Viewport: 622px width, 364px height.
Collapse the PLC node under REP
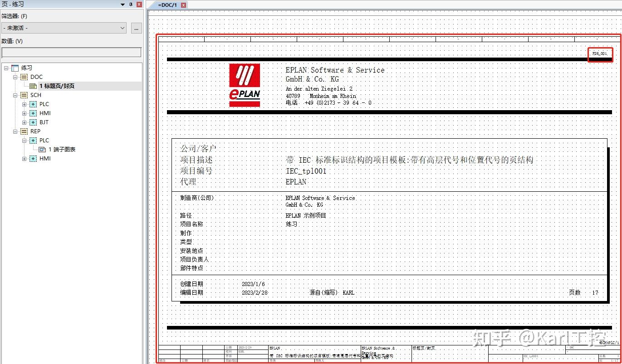pyautogui.click(x=24, y=141)
